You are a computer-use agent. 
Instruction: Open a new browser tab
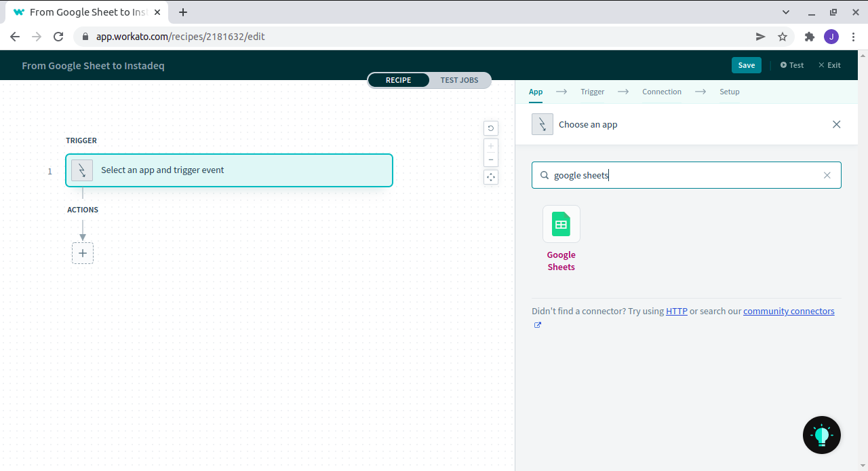pyautogui.click(x=183, y=12)
